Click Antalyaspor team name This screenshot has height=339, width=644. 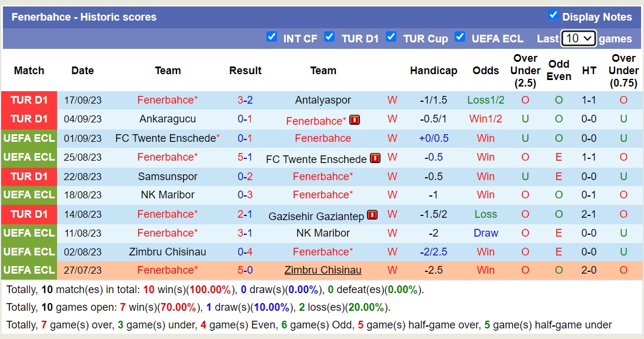pos(323,100)
